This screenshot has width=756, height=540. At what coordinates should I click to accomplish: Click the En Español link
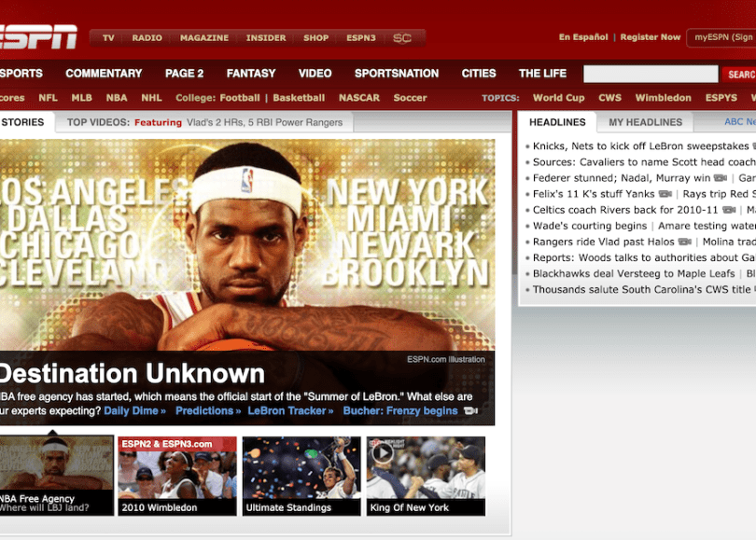point(583,37)
